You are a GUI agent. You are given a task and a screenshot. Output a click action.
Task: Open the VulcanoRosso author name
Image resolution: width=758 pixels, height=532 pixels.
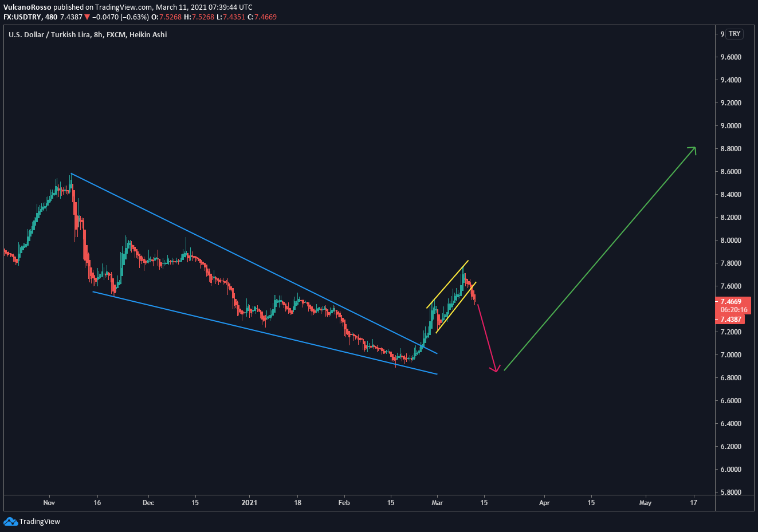pyautogui.click(x=27, y=7)
